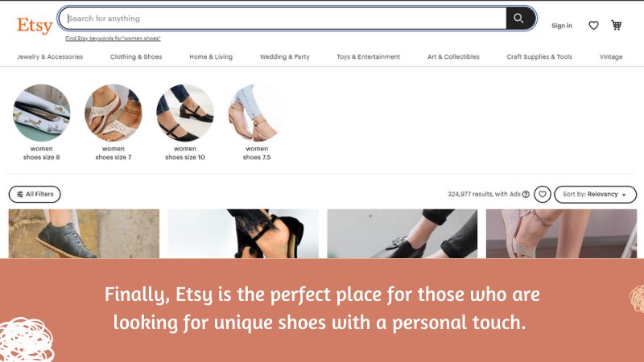The width and height of the screenshot is (644, 362).
Task: Open Wedding & Party menu
Action: coord(285,56)
